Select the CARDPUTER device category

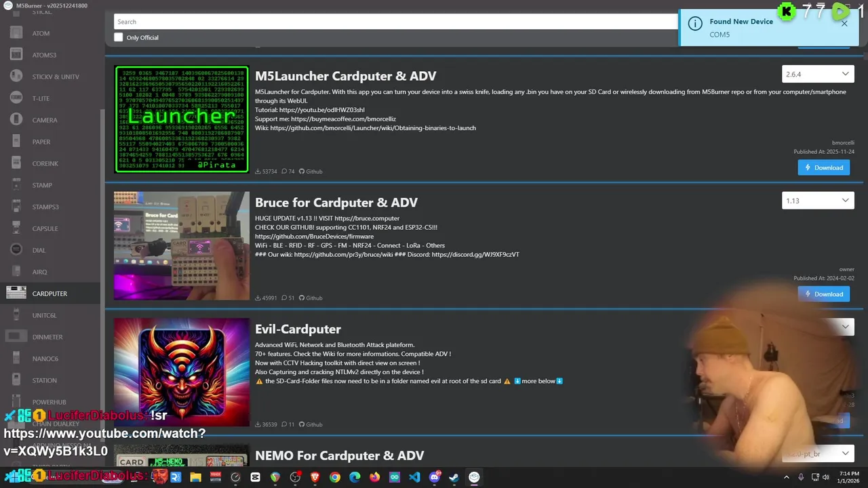(x=50, y=293)
